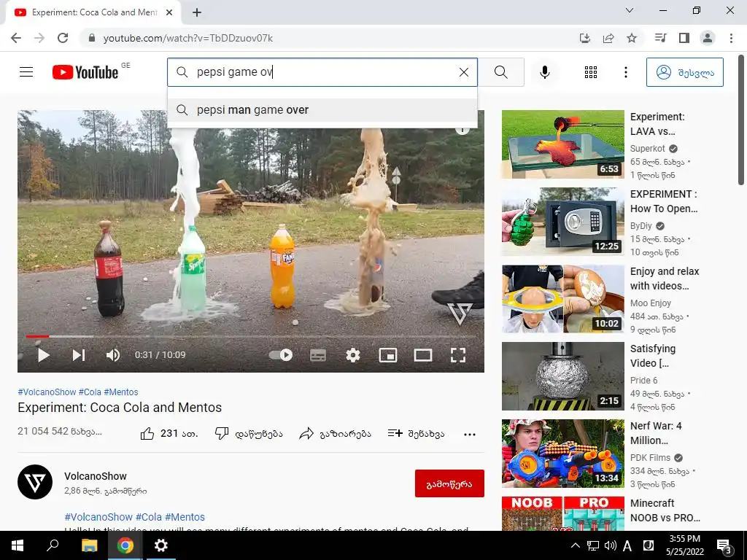Screen dimensions: 747x560
Task: Open media control button in Chrome toolbar
Action: coord(660,38)
